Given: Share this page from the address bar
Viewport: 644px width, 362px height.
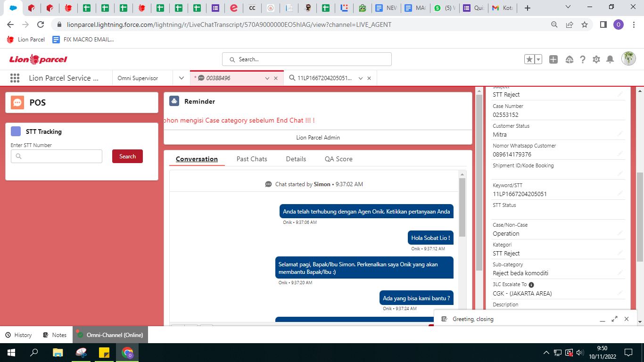Looking at the screenshot, I should point(570,25).
